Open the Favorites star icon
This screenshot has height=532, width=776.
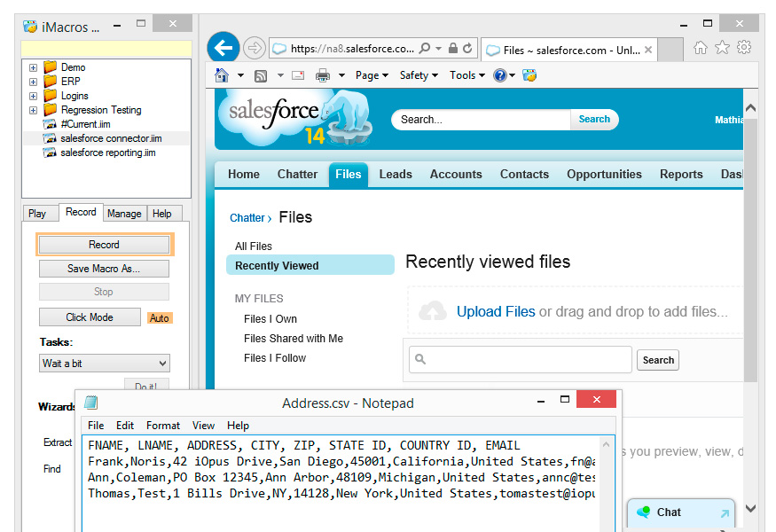722,48
